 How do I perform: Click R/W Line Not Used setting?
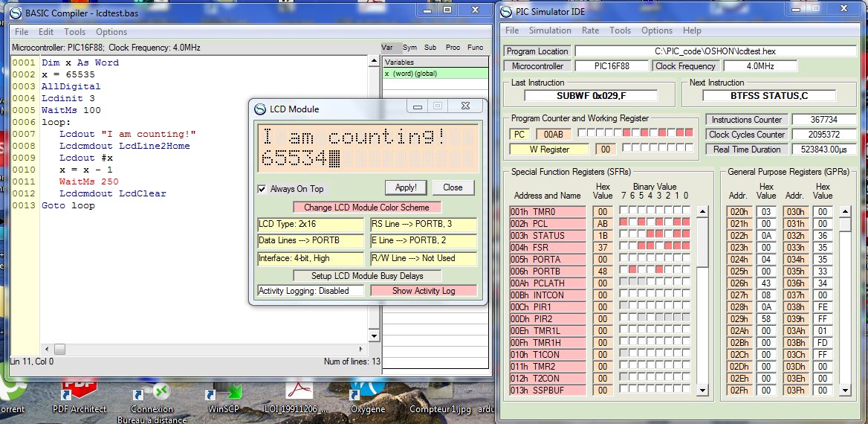click(424, 259)
